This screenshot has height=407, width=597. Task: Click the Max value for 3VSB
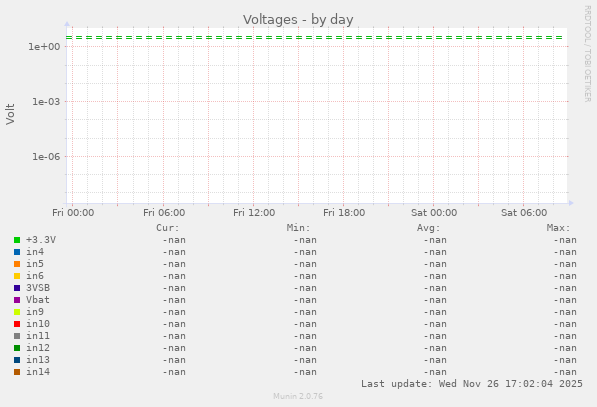click(x=565, y=288)
